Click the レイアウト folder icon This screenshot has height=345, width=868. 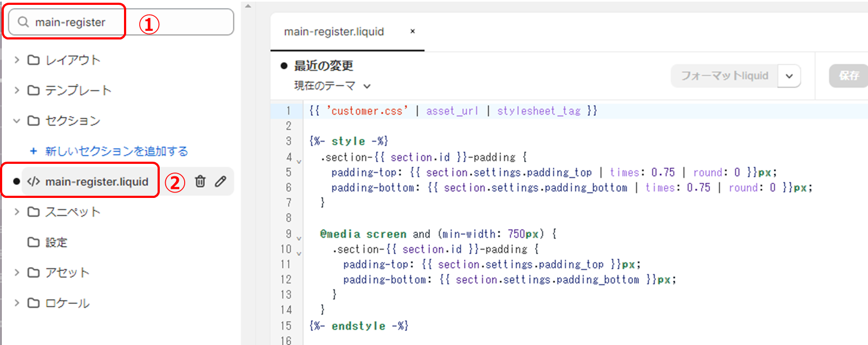[x=34, y=59]
